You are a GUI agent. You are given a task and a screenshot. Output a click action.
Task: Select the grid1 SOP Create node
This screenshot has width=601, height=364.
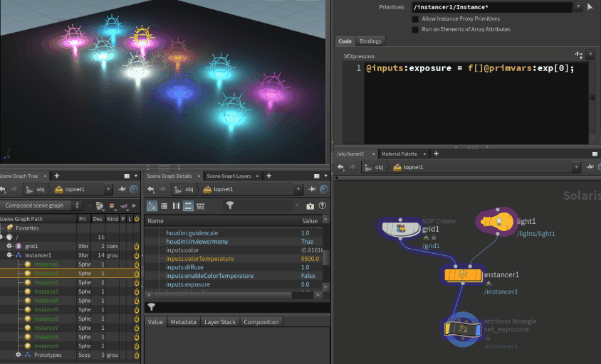401,229
